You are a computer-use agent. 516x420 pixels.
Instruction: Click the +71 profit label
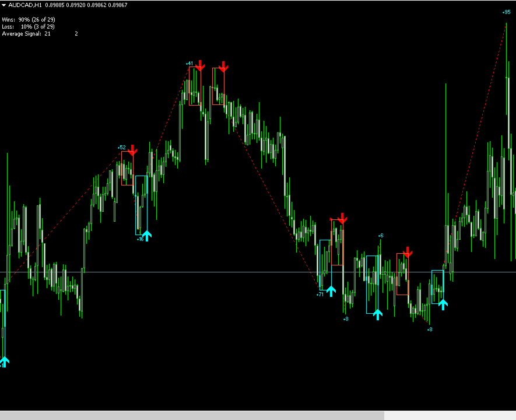pos(320,295)
